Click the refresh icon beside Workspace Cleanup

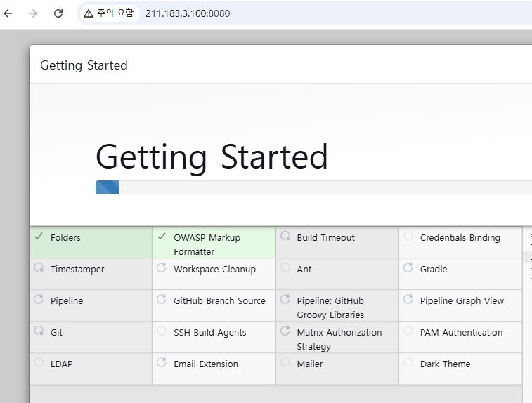pos(162,267)
